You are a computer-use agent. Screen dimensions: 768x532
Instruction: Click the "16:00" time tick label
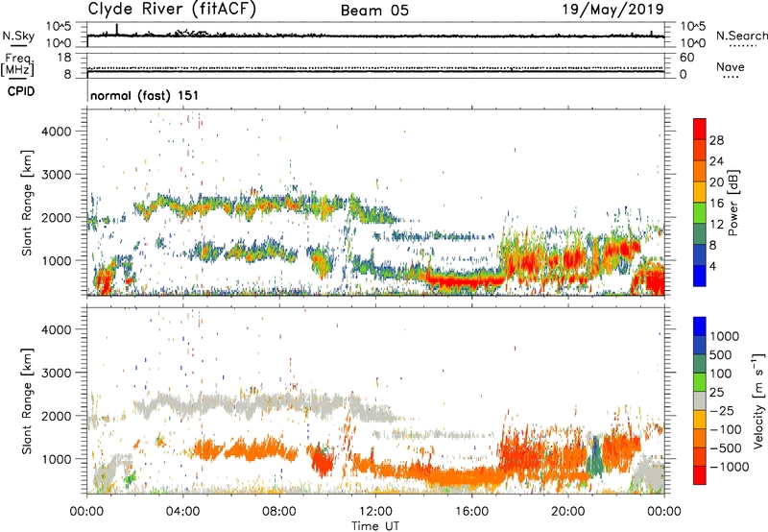(471, 512)
